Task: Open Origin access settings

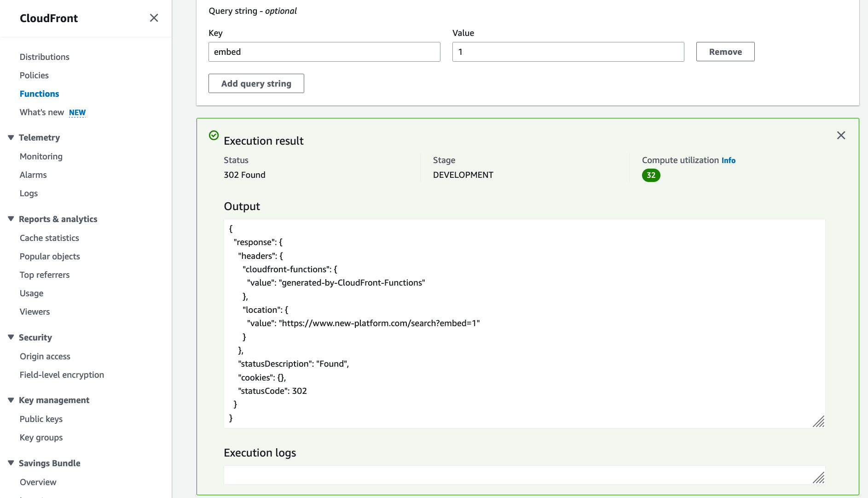Action: click(45, 356)
